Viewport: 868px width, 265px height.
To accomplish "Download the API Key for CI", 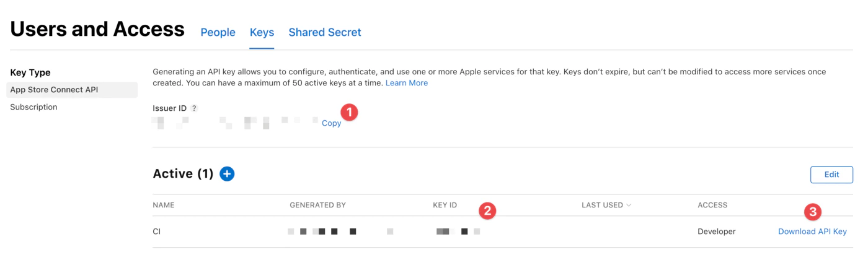I will (812, 232).
